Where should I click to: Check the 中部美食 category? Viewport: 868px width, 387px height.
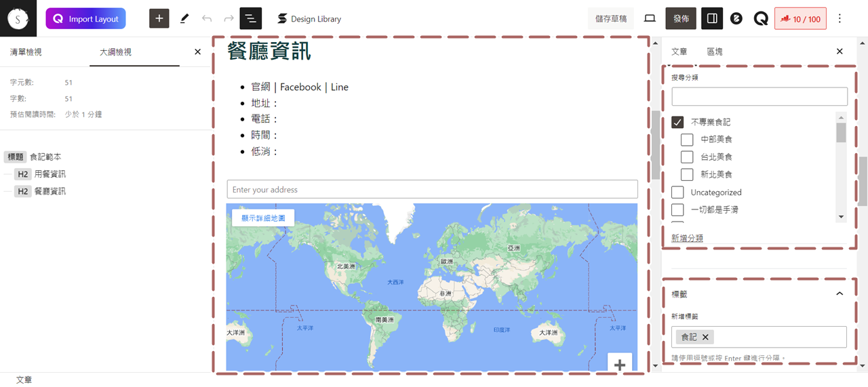(x=687, y=140)
